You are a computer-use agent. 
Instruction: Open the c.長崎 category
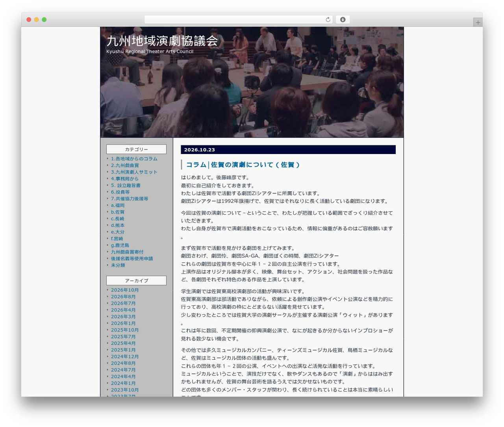117,219
